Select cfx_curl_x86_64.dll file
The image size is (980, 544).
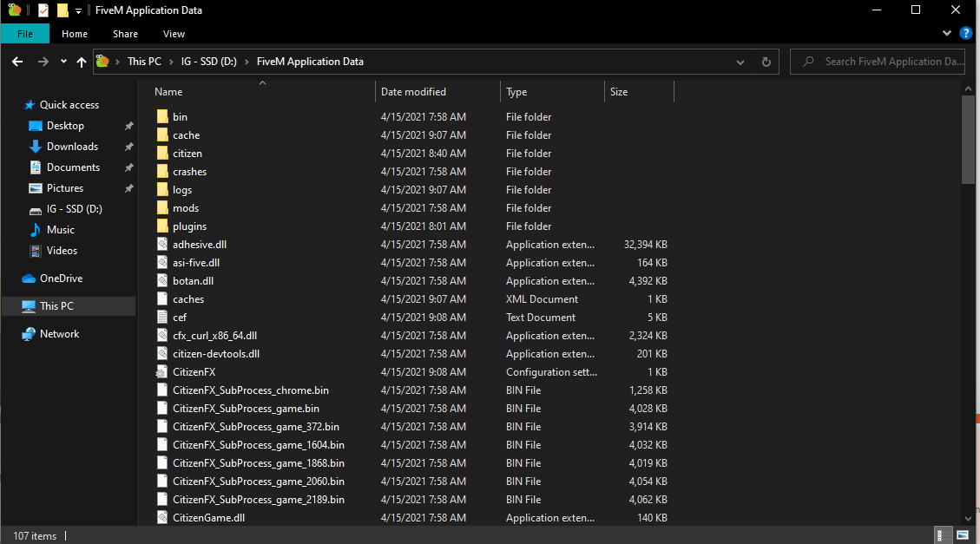(214, 336)
